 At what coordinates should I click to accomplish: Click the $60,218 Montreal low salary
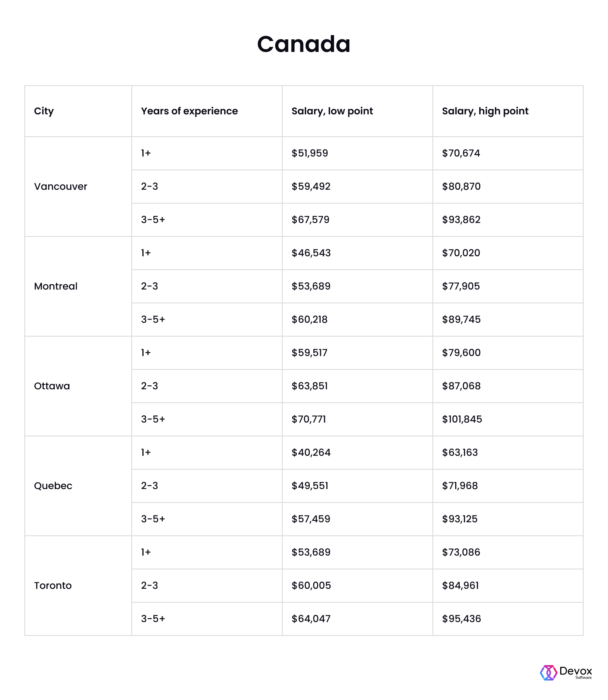click(x=309, y=320)
